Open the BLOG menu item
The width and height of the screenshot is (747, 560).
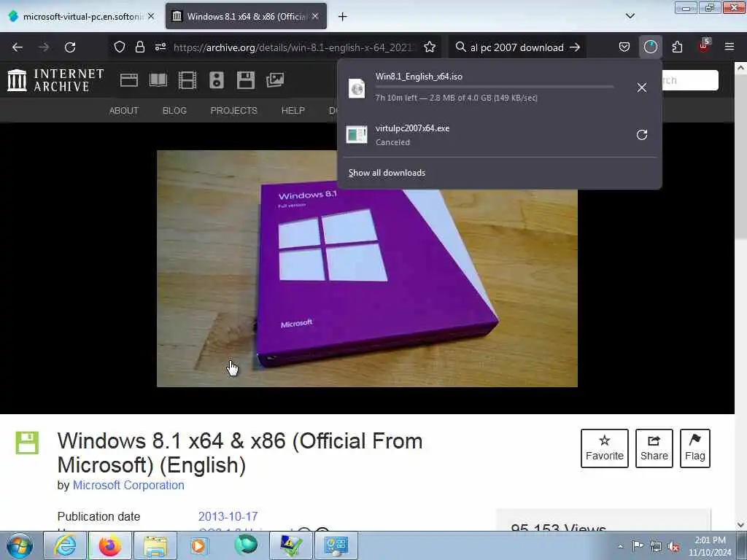(174, 111)
